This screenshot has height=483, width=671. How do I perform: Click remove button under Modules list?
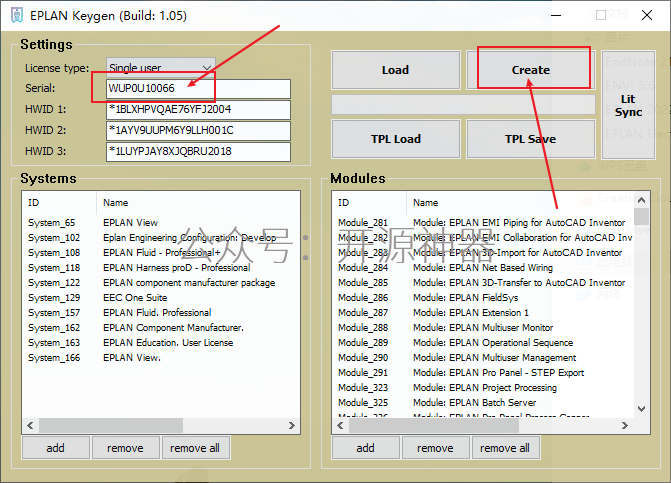pos(435,448)
